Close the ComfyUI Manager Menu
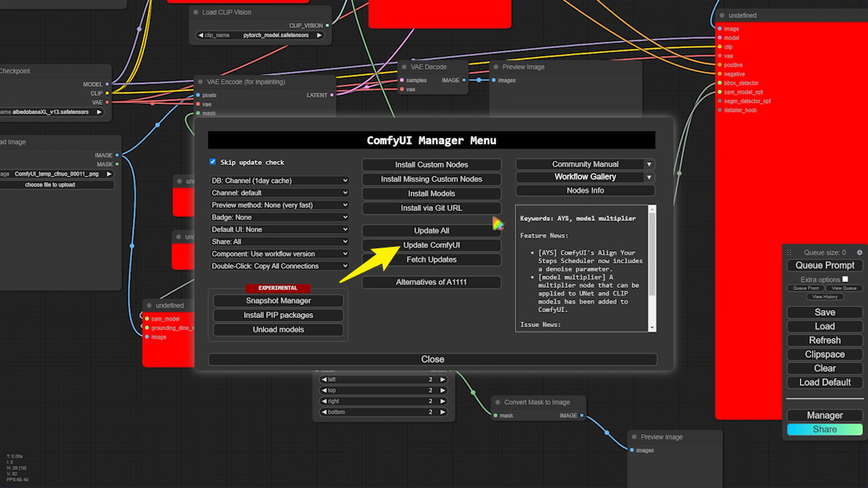Viewport: 868px width, 488px height. [432, 360]
